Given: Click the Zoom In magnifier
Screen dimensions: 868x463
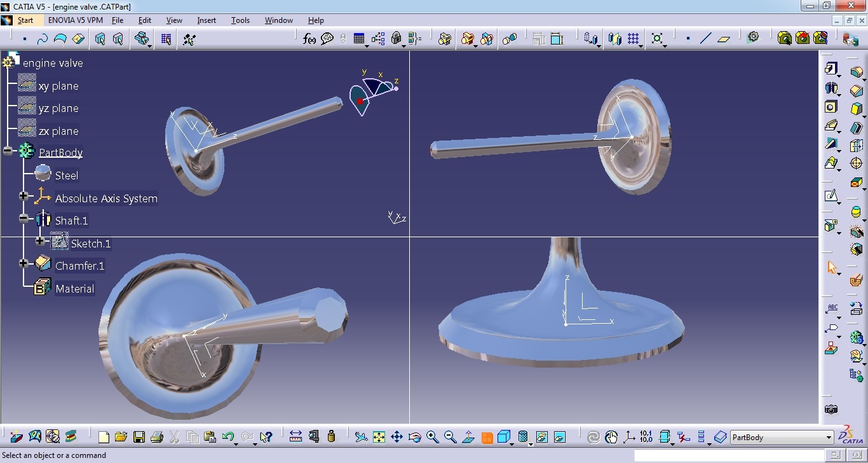Looking at the screenshot, I should 432,437.
